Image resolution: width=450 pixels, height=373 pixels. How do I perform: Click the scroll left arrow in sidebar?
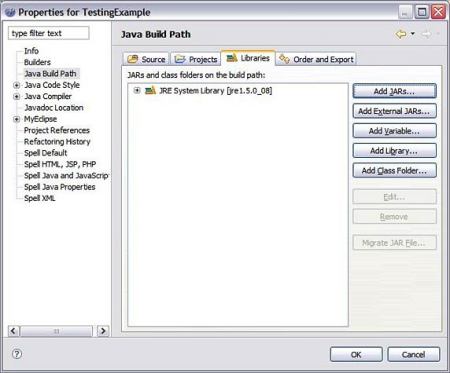pos(13,331)
